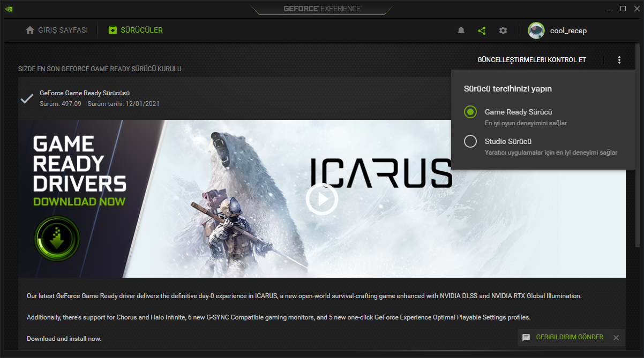
Task: Click the 'Sürüm: 497.09' text
Action: tap(61, 104)
